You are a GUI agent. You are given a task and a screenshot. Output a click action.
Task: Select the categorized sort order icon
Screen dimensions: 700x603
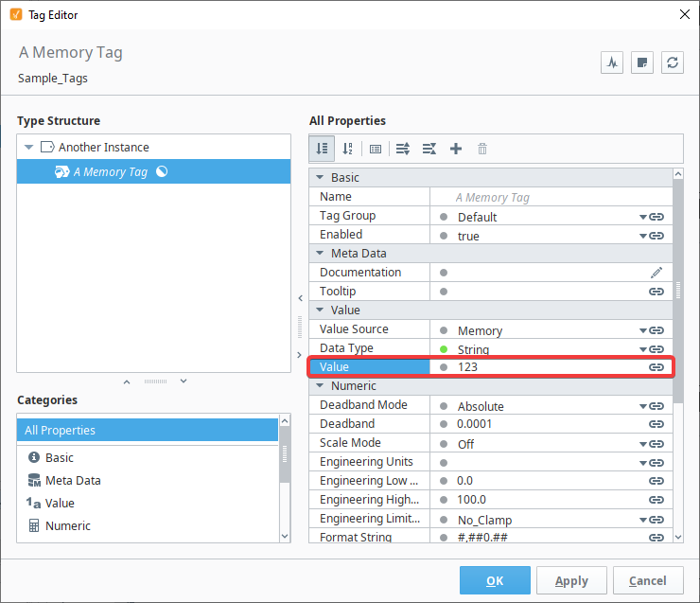tap(322, 149)
